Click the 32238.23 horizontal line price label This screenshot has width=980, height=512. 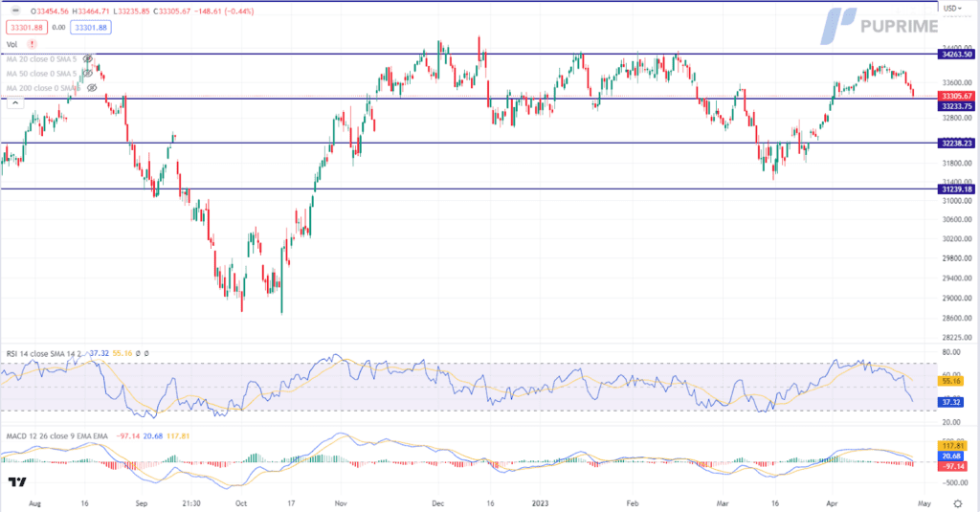pos(956,144)
